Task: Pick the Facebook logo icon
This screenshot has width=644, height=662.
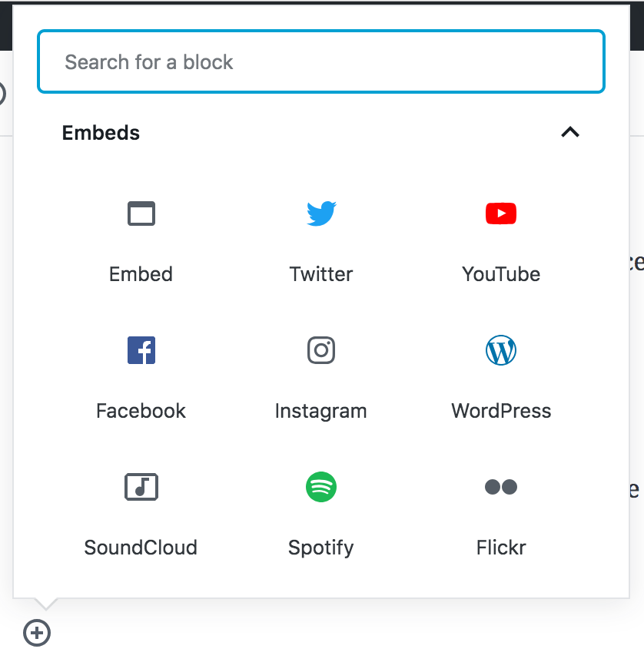Action: click(x=141, y=350)
